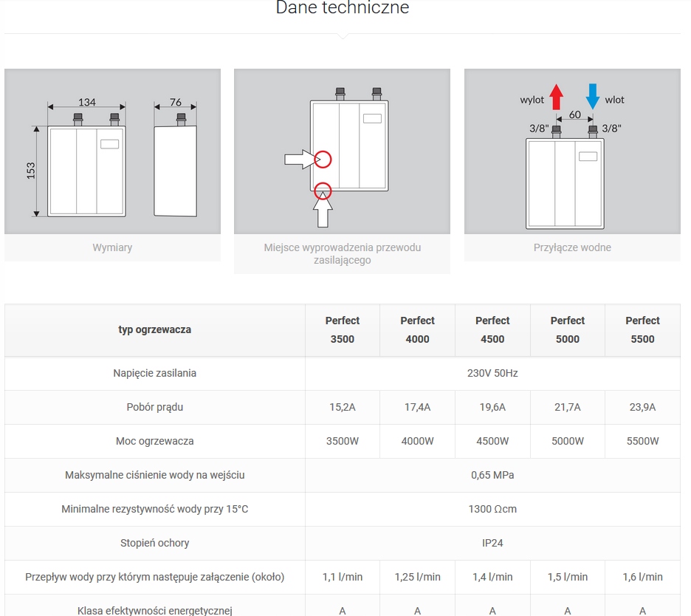The width and height of the screenshot is (691, 616).
Task: Click the 'IP24' value
Action: pos(492,543)
